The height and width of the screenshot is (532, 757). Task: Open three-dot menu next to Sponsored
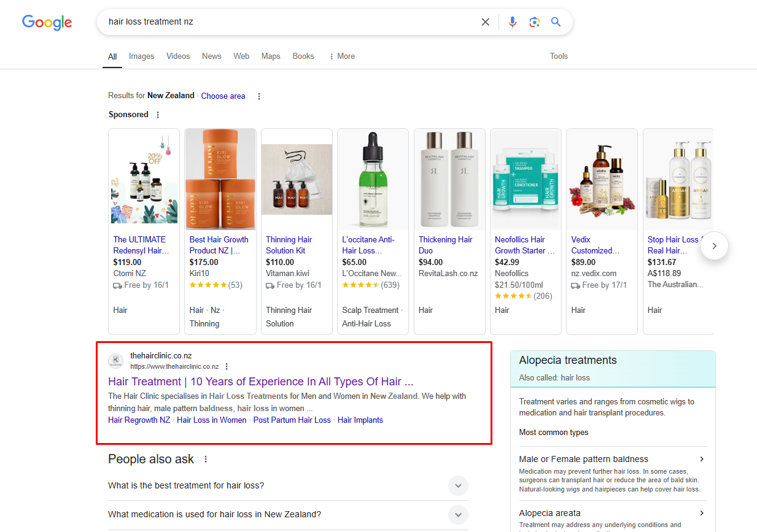click(158, 115)
